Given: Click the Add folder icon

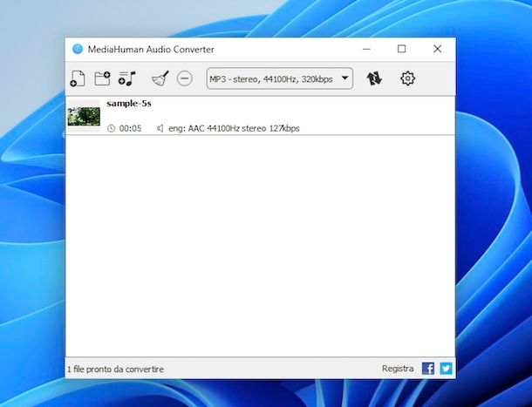Looking at the screenshot, I should click(x=102, y=78).
